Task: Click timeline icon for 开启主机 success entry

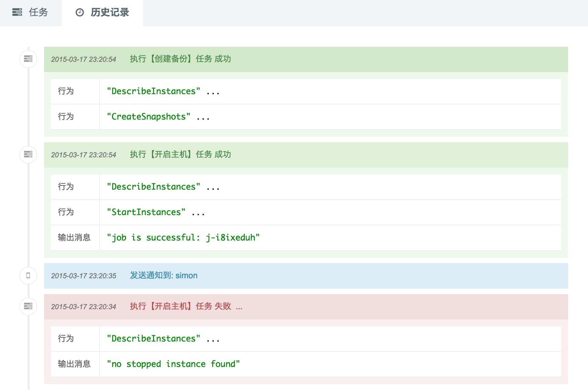Action: 28,155
